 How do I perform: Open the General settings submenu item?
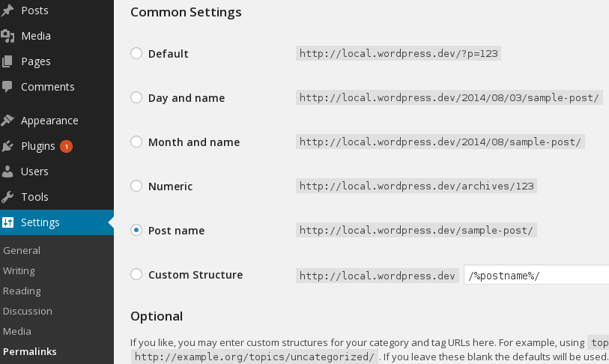(x=22, y=251)
